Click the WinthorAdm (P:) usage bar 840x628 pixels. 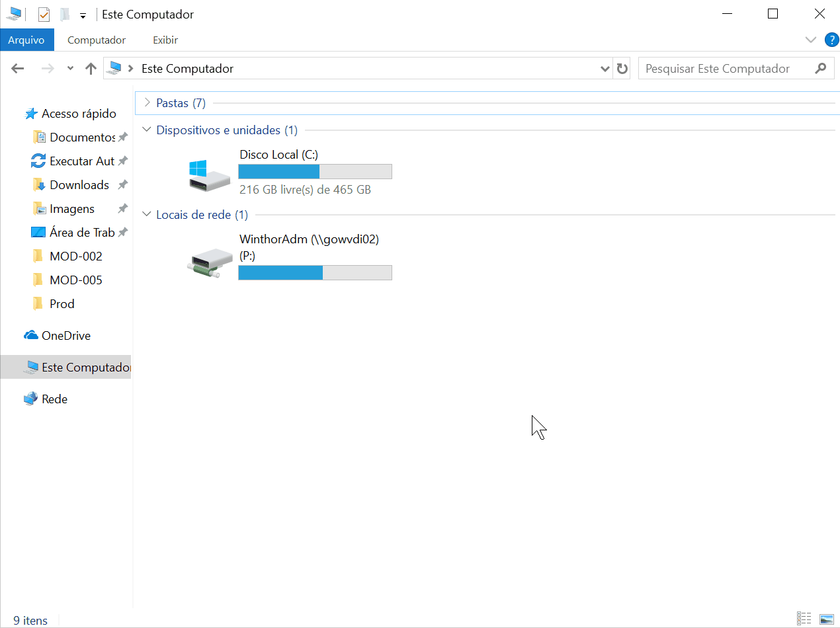point(315,272)
